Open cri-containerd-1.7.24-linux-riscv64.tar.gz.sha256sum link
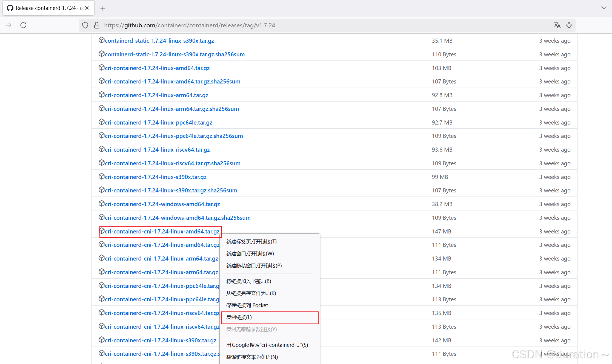This screenshot has width=612, height=364. pos(173,163)
